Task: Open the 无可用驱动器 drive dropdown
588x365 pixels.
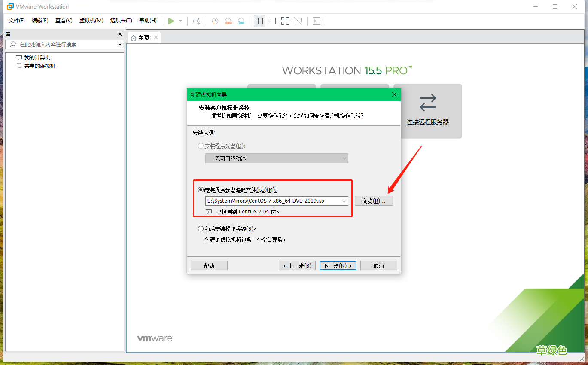Action: click(x=343, y=158)
